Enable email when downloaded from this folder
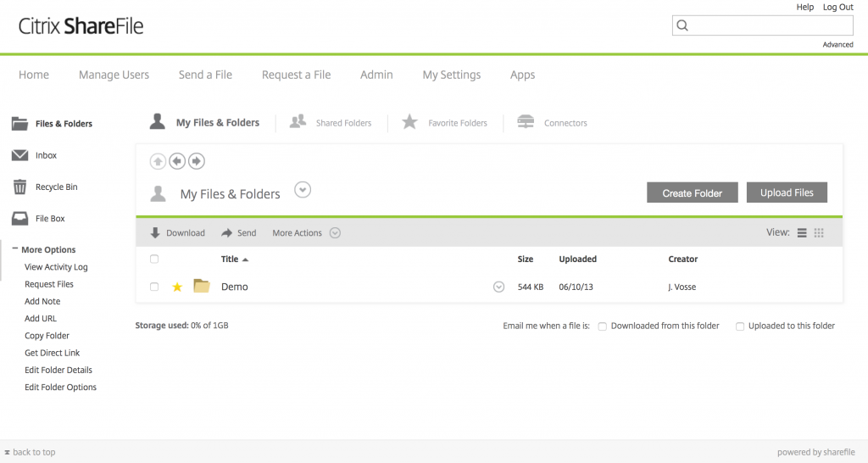The width and height of the screenshot is (868, 463). click(x=602, y=326)
